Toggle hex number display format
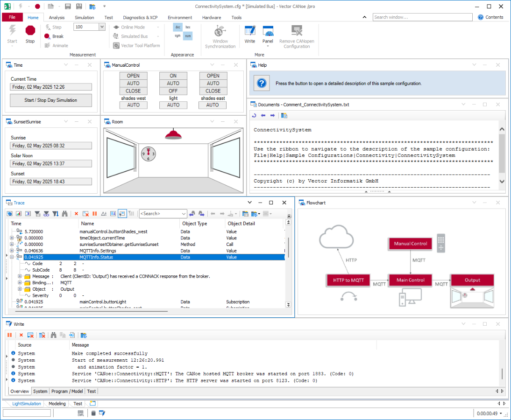Viewport: 511px width, 420px height. click(188, 27)
